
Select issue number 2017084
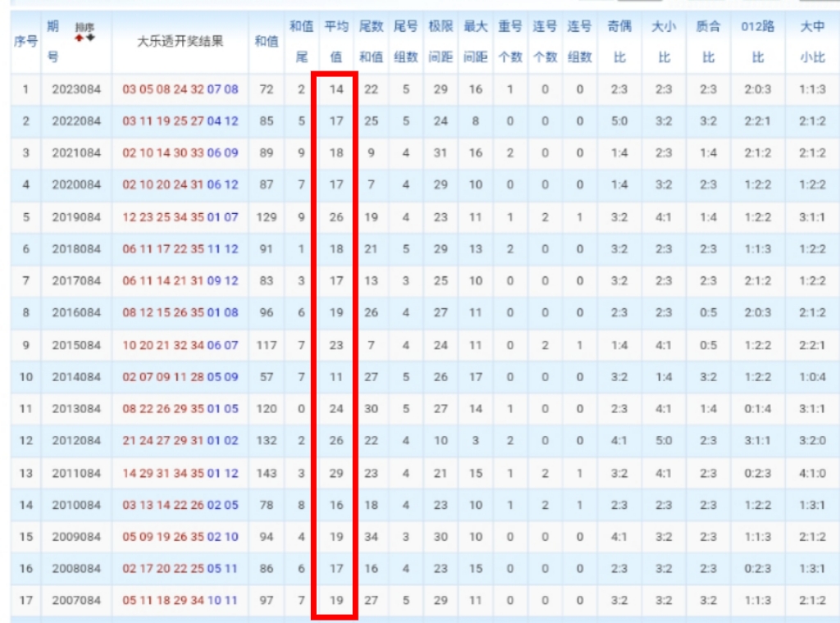(76, 280)
